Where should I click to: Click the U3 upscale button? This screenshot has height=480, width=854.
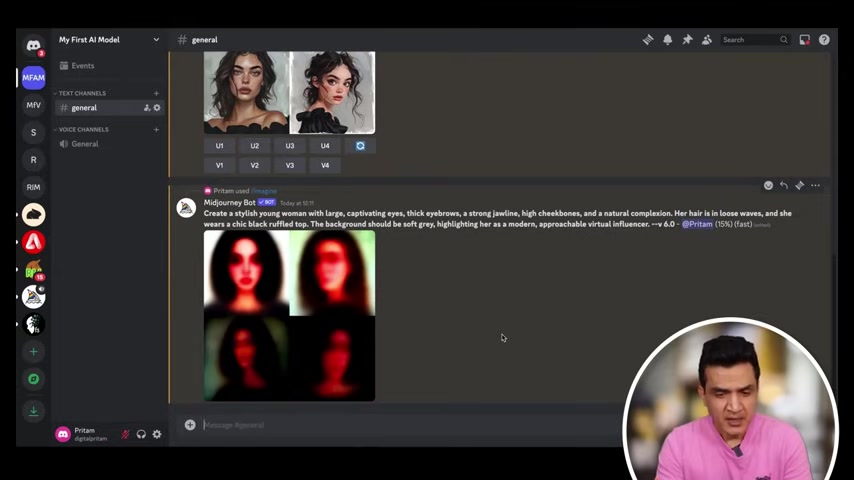(x=290, y=146)
